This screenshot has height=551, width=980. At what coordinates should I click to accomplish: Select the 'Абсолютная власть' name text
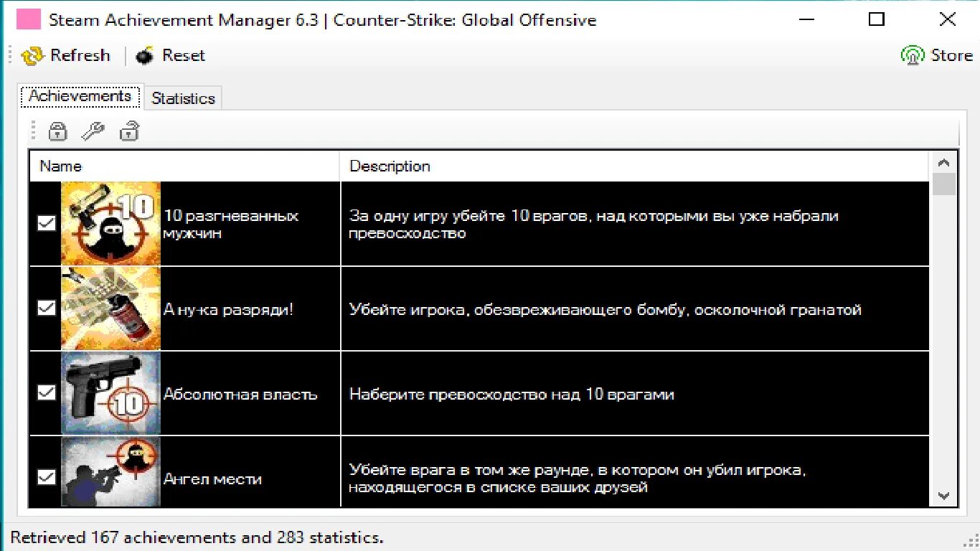(240, 395)
